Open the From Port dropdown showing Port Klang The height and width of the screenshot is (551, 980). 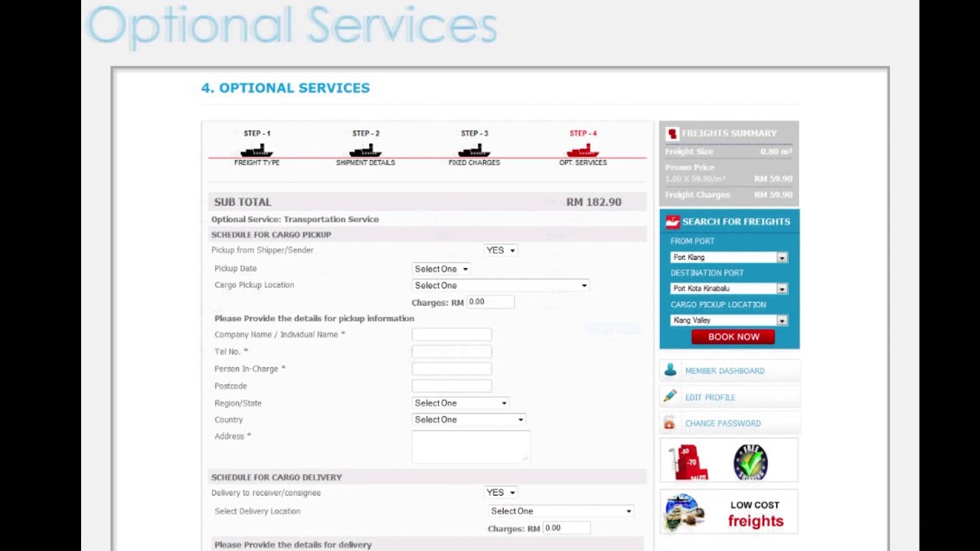click(729, 257)
